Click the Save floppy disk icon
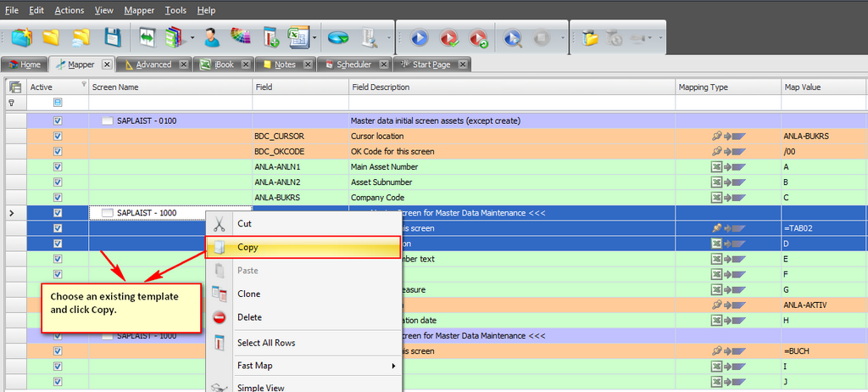This screenshot has height=392, width=868. click(112, 38)
